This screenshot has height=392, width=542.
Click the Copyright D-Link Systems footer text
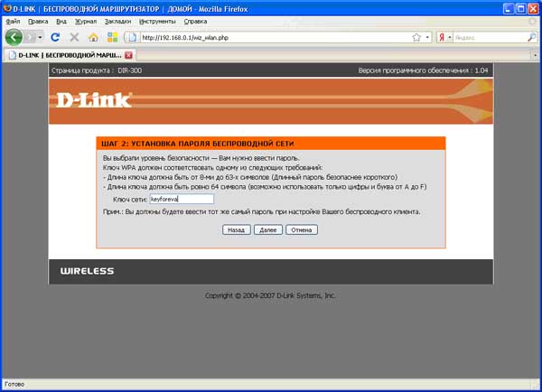point(271,295)
